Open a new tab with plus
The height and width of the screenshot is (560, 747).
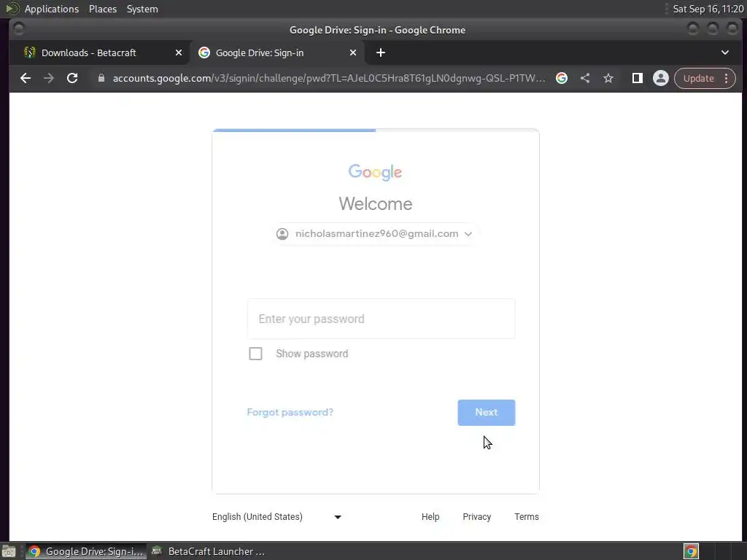click(x=381, y=52)
